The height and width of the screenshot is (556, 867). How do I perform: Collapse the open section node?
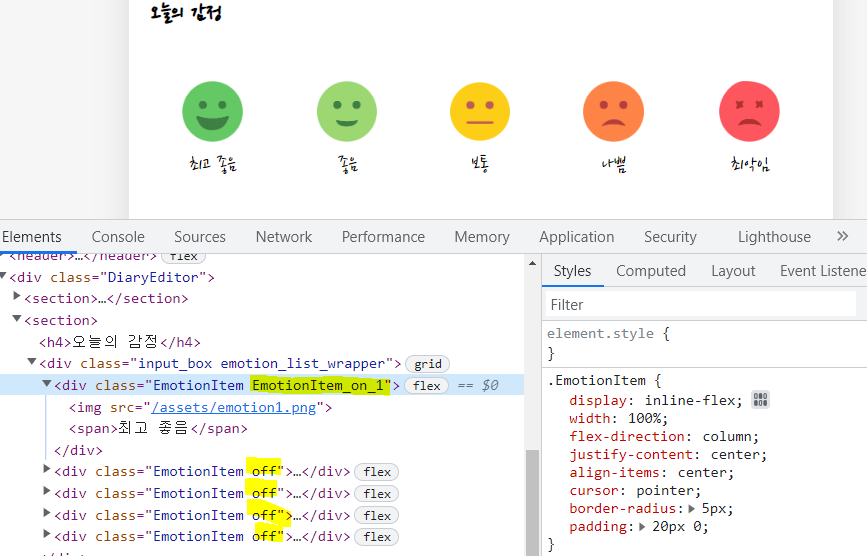pyautogui.click(x=17, y=318)
